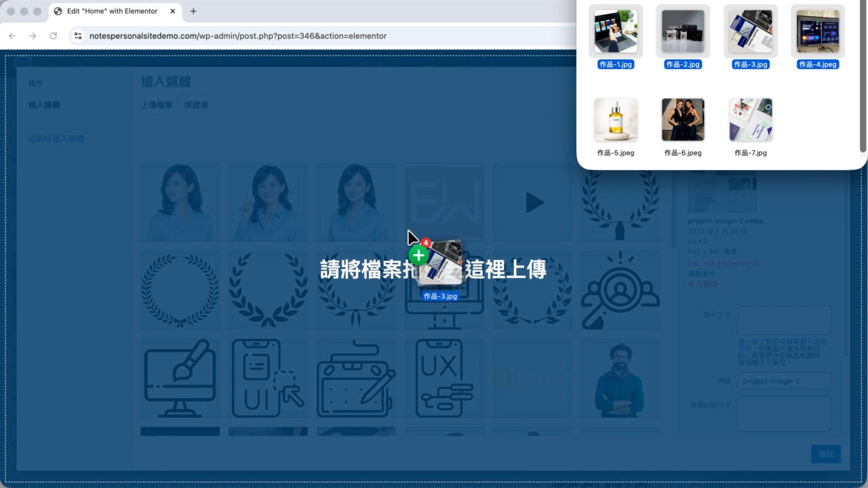Select the 作品-7.jpg thumbnail in Finder
Image resolution: width=868 pixels, height=488 pixels.
tap(751, 120)
